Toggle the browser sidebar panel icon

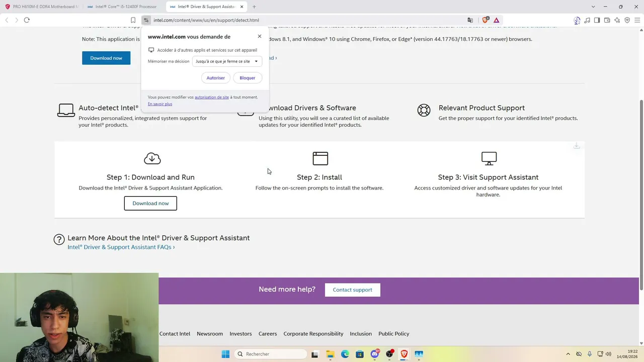(x=597, y=20)
